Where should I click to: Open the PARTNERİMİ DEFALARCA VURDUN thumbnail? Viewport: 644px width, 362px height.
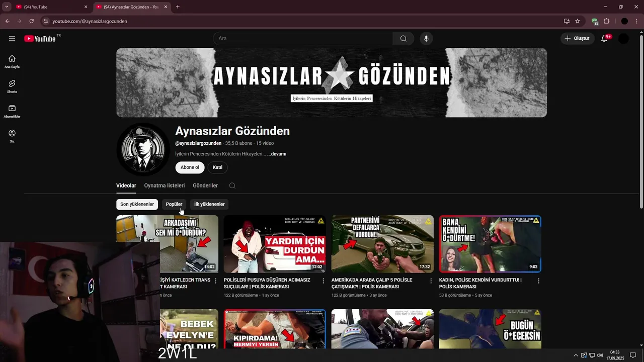(382, 244)
